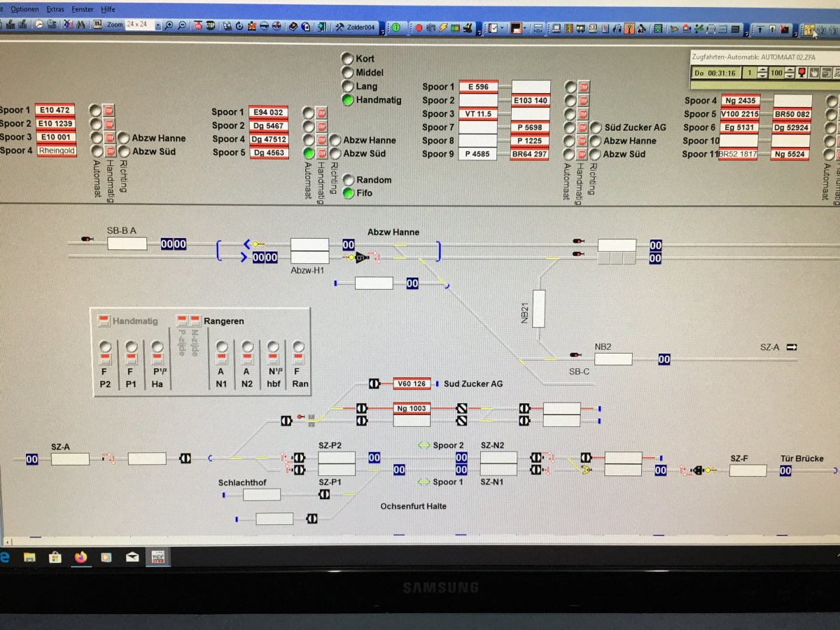Click the orange signal mast toolbar icon
Image resolution: width=840 pixels, height=630 pixels.
pyautogui.click(x=629, y=29)
